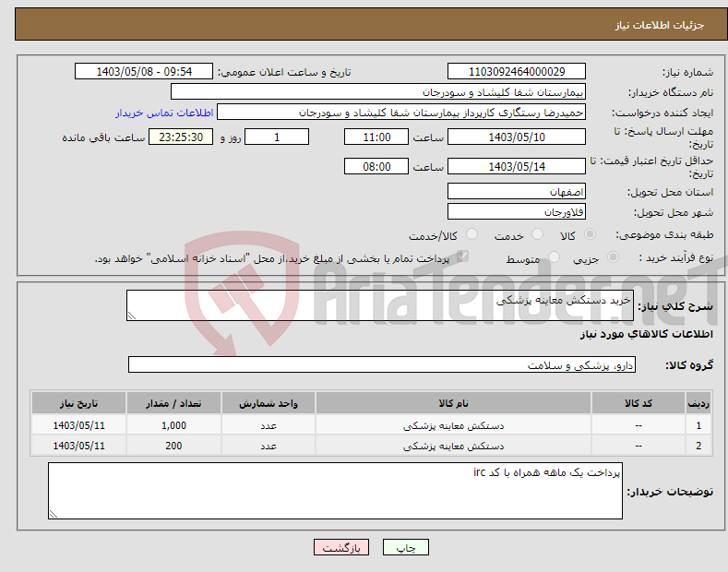Click the اطلاعات کالاهای مورد نیاز heading
This screenshot has height=572, width=728.
click(646, 334)
